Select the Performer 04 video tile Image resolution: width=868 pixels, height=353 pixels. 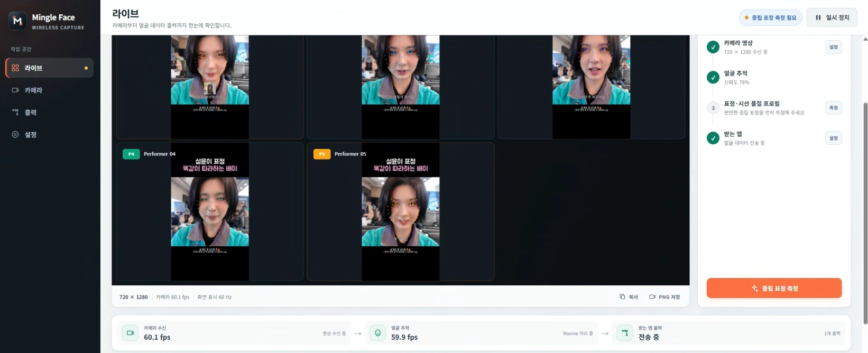[x=210, y=211]
